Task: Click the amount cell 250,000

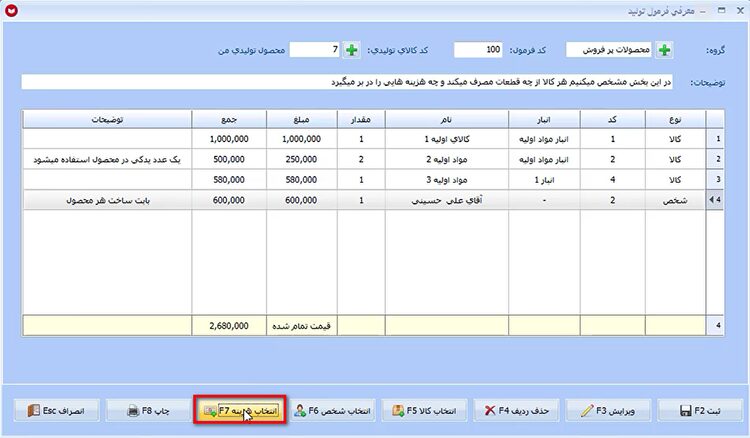Action: (301, 159)
